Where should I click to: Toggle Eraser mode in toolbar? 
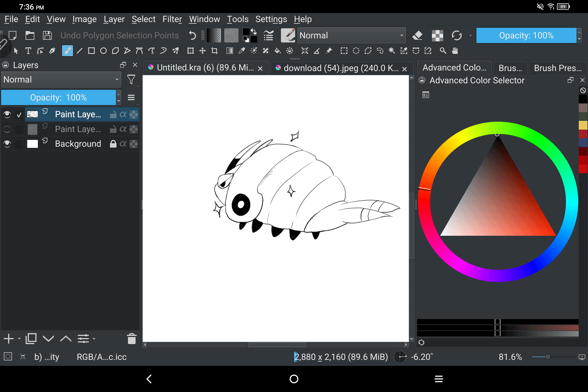click(417, 35)
